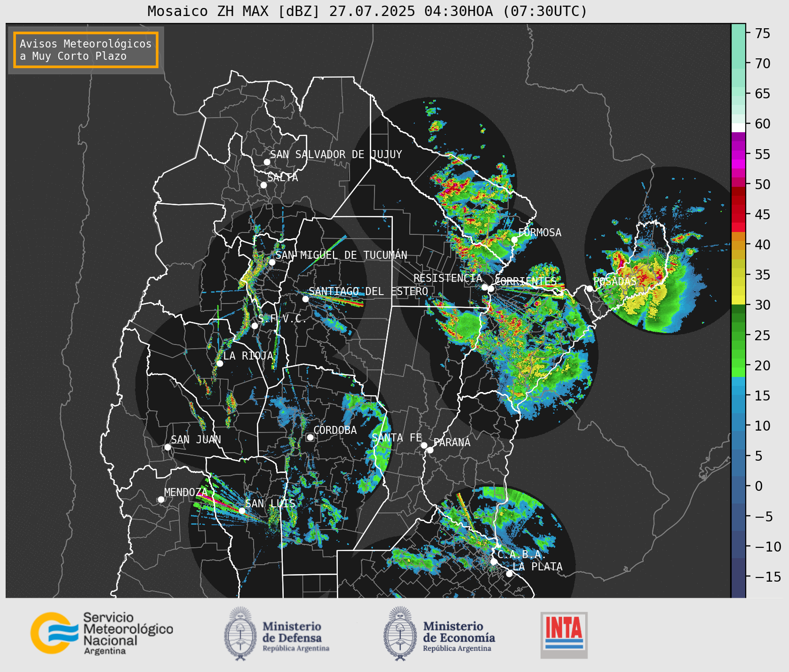Select the Santiago del Estero marker dot
This screenshot has height=672, width=789.
305,299
